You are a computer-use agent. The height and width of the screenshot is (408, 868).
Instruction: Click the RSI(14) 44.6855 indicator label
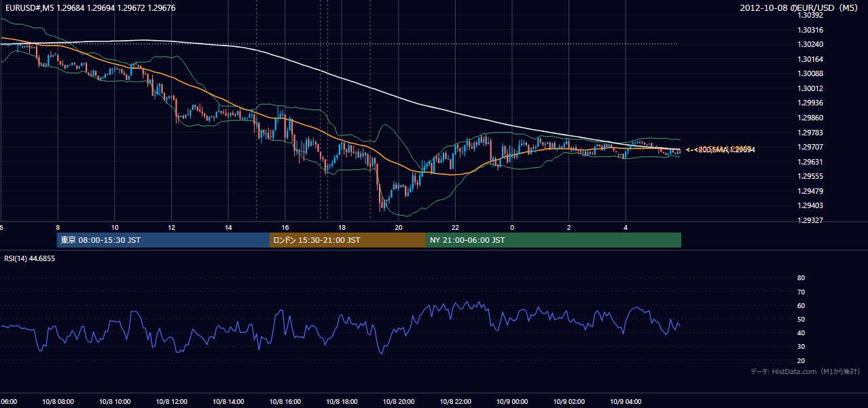30,258
